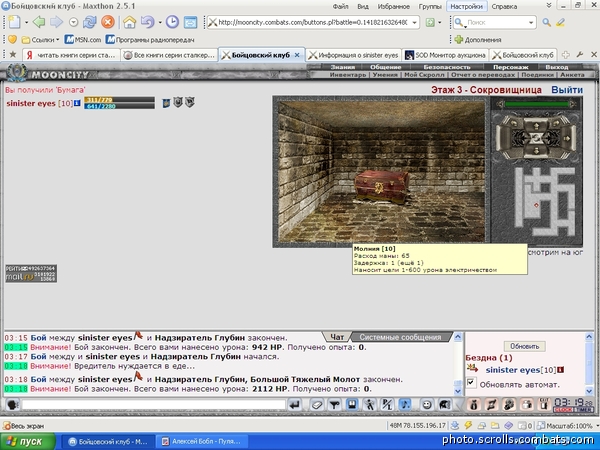Viewport: 600px width, 450px height.
Task: Click the Favorites heart icon
Action: [12, 39]
